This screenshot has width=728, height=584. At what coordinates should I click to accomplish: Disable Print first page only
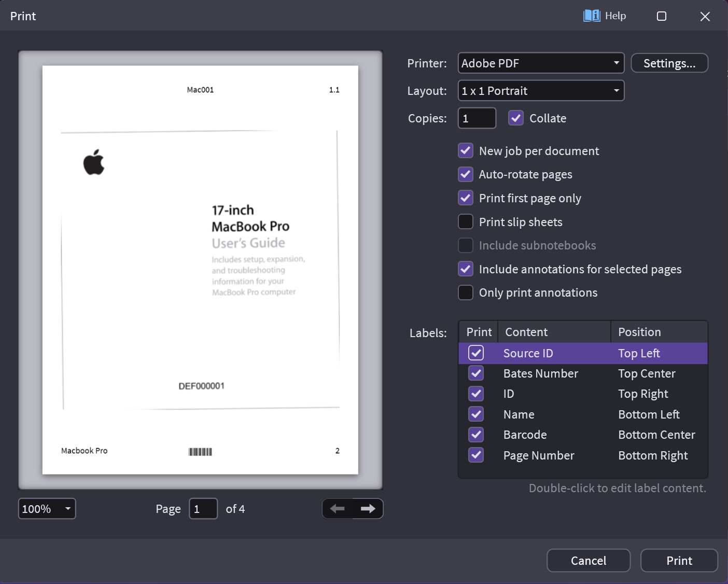[466, 198]
